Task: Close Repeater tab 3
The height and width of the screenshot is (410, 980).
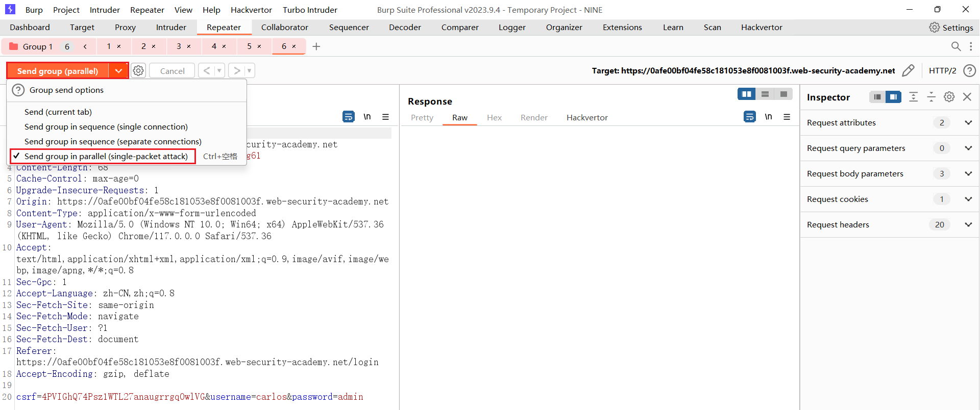Action: 189,46
